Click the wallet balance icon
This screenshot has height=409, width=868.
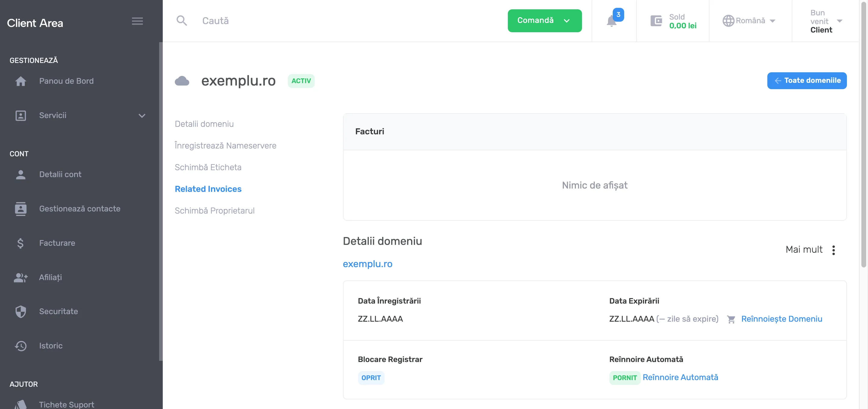tap(656, 21)
